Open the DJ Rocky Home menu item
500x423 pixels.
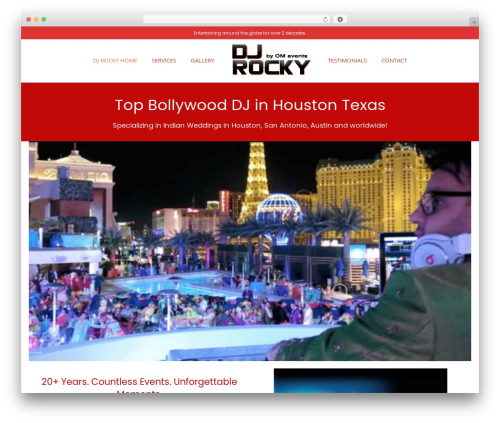tap(115, 61)
